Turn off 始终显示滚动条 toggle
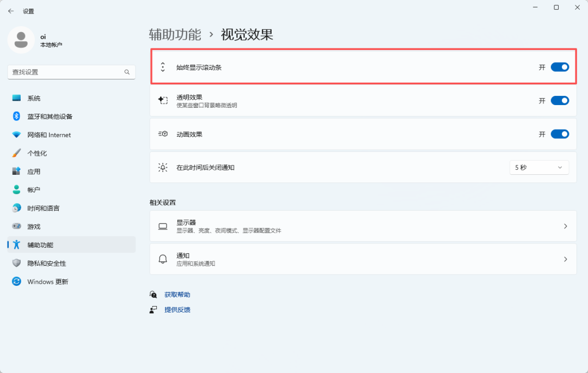The width and height of the screenshot is (588, 373). (x=560, y=67)
